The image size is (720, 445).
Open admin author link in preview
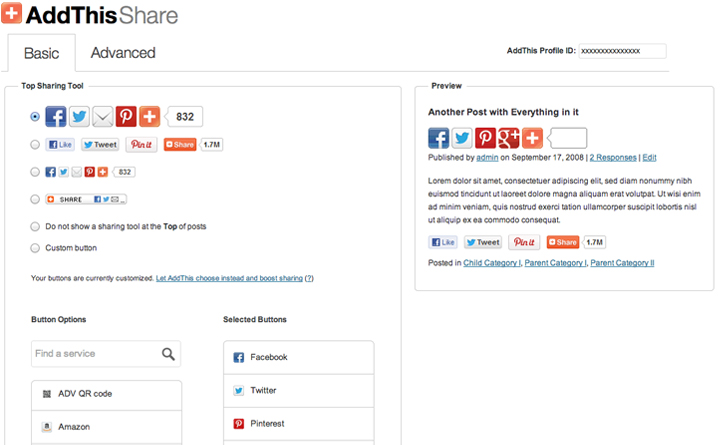click(487, 158)
